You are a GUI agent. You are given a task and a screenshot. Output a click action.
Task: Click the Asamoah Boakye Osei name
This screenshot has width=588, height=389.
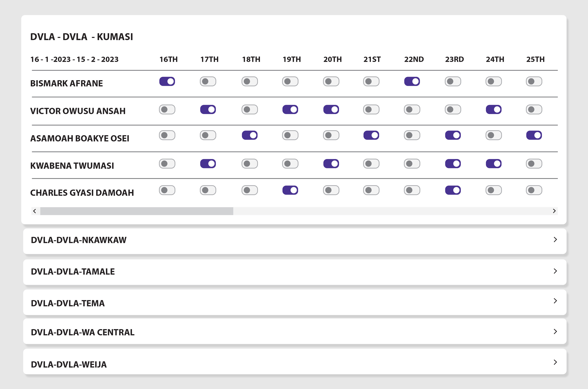tap(80, 138)
